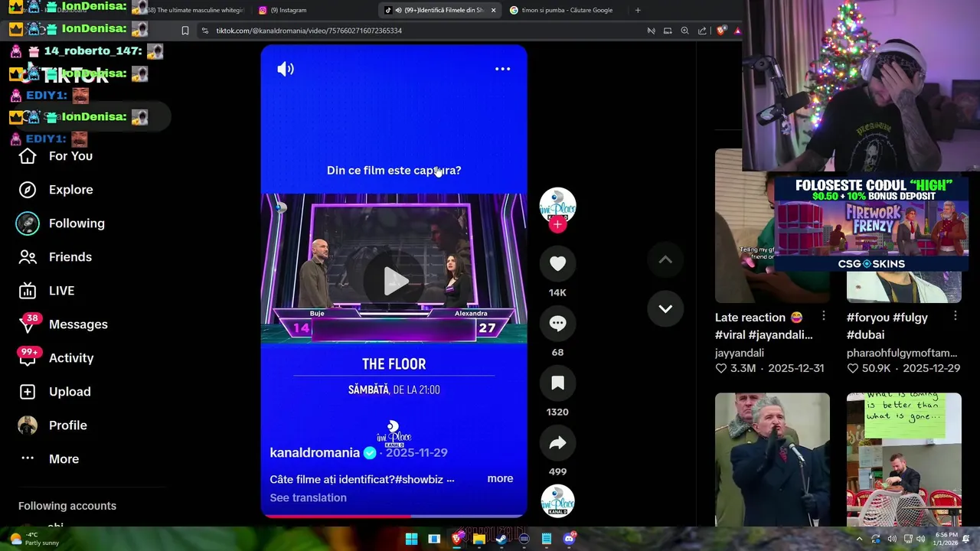Open the pharaohfulgymoftam creator link
The height and width of the screenshot is (551, 980).
(902, 353)
